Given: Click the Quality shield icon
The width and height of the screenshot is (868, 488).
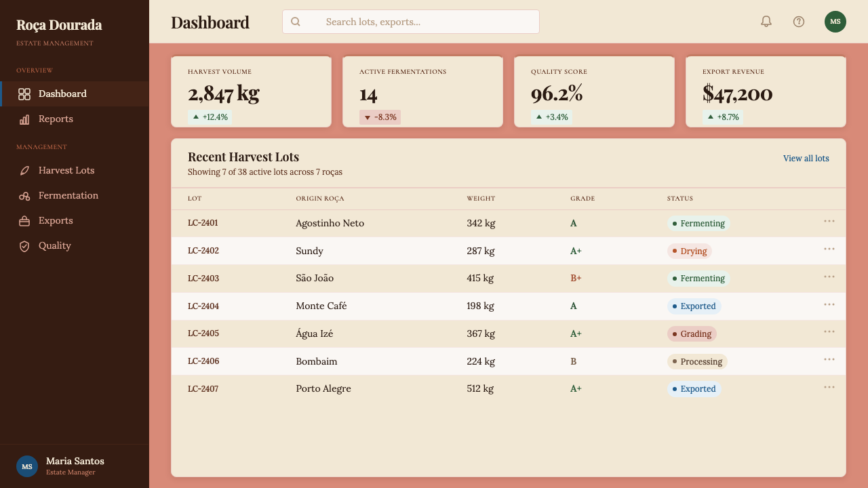Looking at the screenshot, I should click(x=24, y=246).
